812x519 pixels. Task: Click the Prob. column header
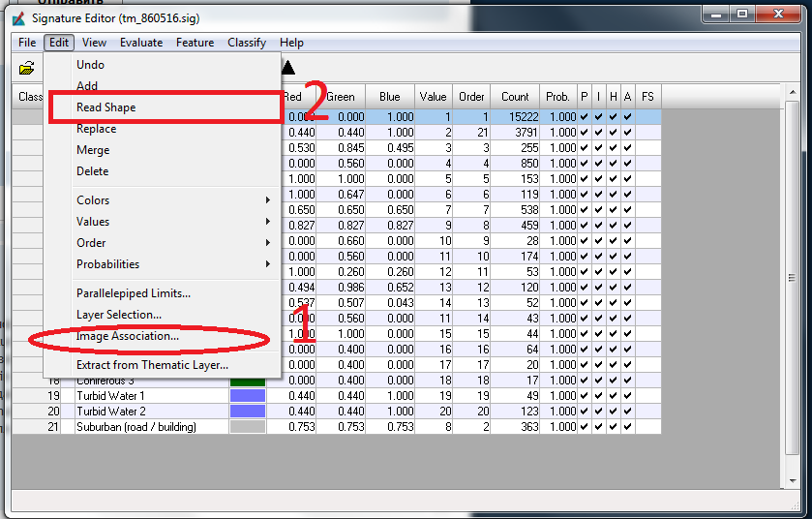(557, 97)
